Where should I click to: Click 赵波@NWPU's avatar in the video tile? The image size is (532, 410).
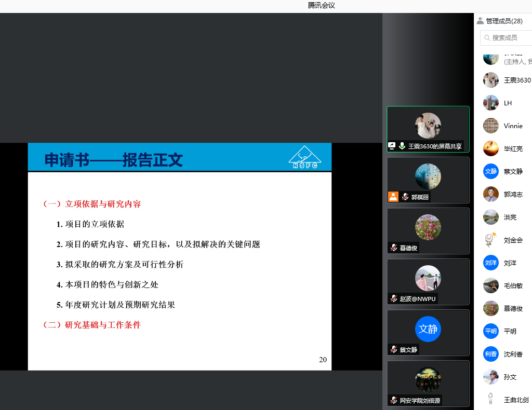[x=428, y=278]
